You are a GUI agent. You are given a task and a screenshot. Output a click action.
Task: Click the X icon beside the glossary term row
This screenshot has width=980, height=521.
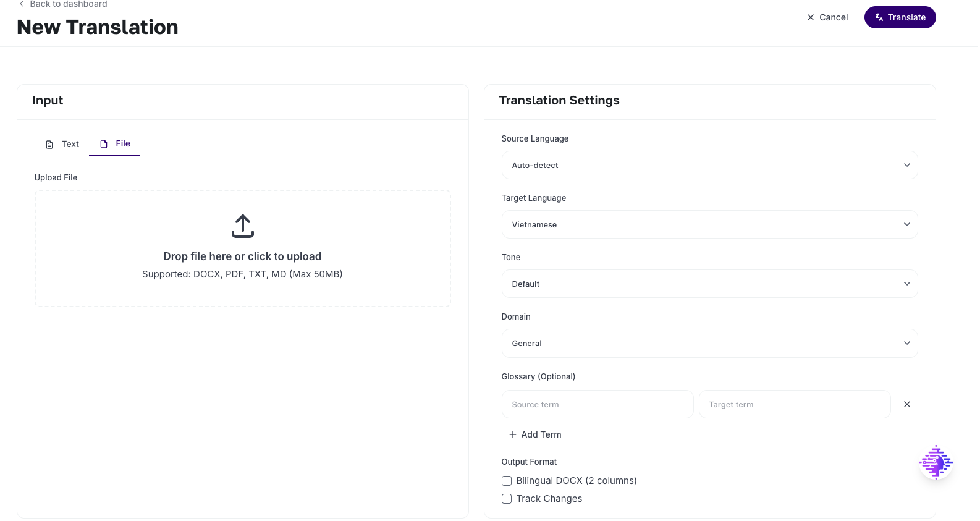[x=907, y=404]
